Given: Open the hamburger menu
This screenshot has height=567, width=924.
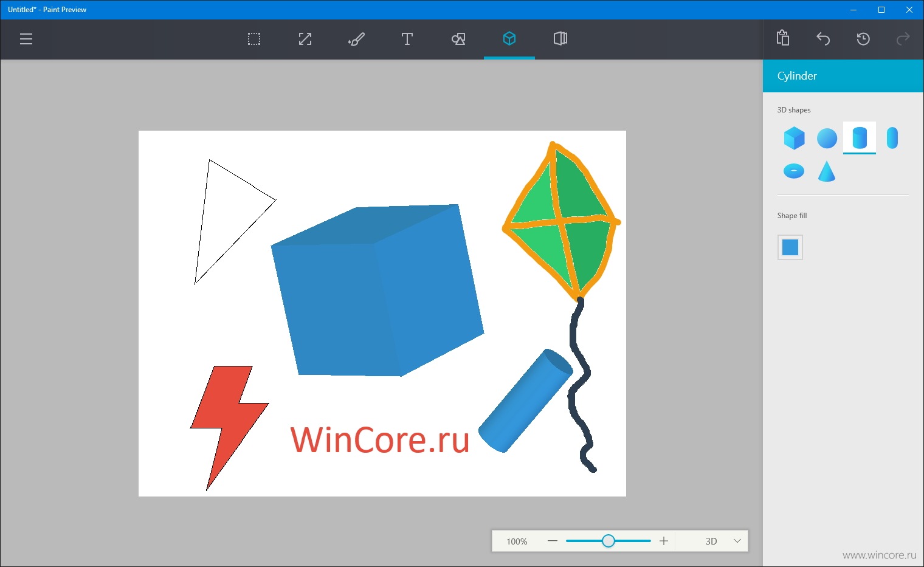Looking at the screenshot, I should 26,40.
